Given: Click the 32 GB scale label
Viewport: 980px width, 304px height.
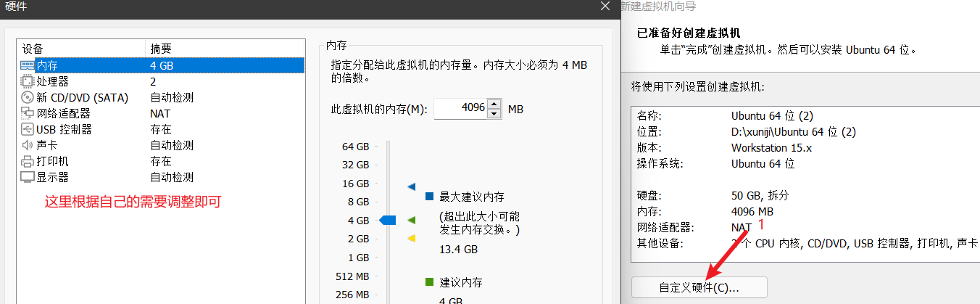Looking at the screenshot, I should tap(356, 165).
